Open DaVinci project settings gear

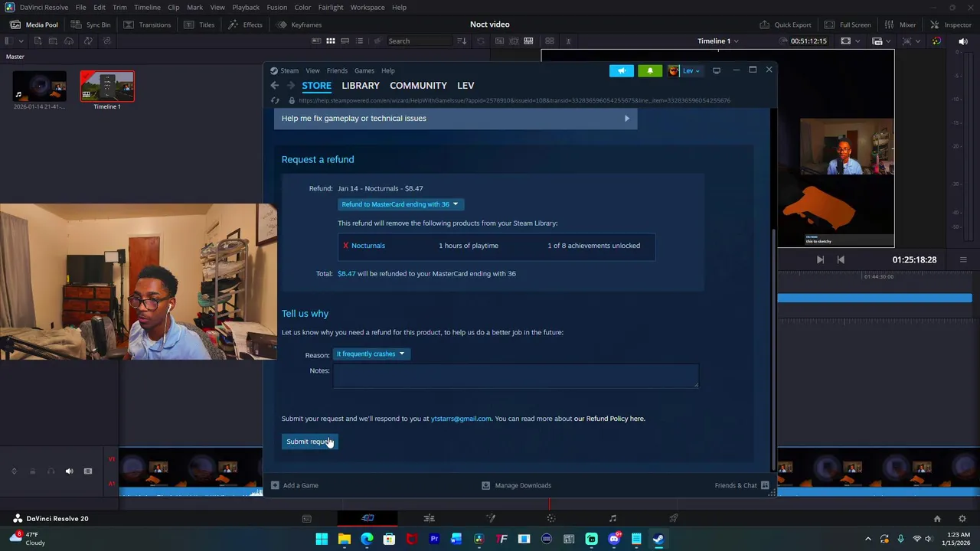point(962,518)
